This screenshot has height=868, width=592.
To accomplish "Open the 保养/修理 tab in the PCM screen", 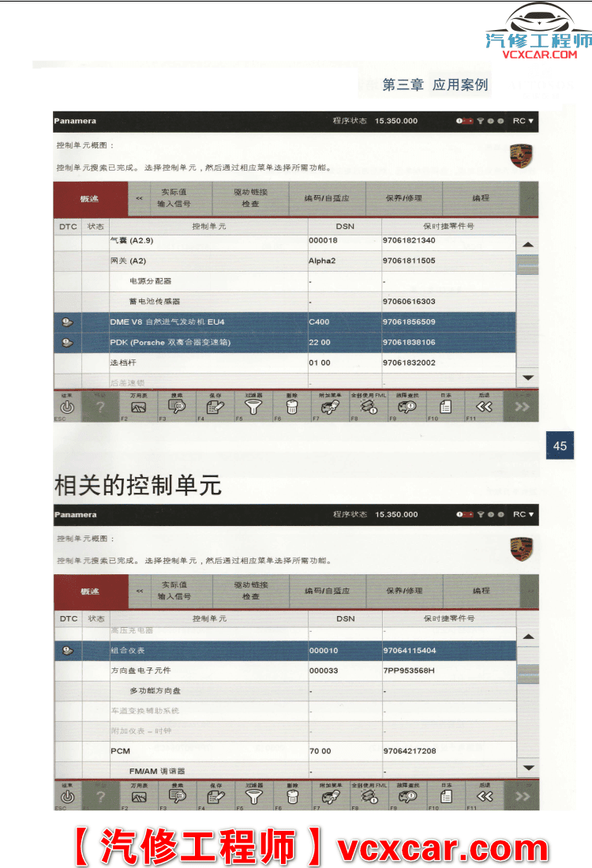I will [x=404, y=591].
